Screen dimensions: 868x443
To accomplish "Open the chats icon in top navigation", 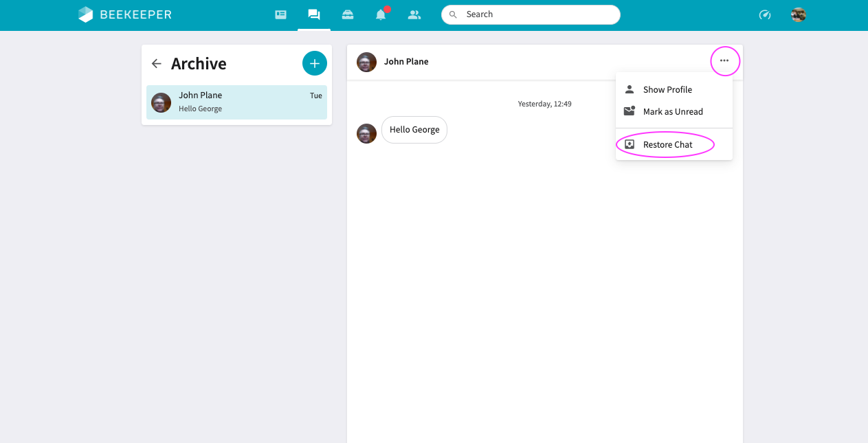I will coord(314,14).
